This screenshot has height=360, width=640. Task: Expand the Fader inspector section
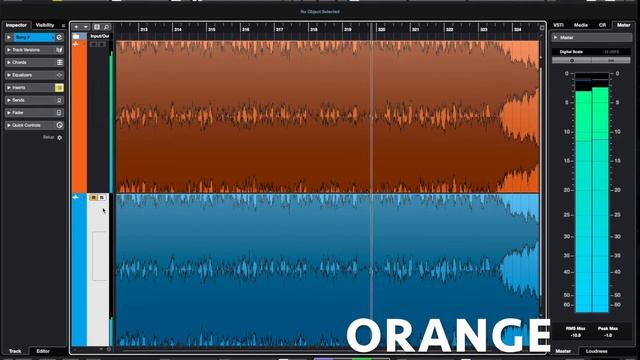pos(9,113)
